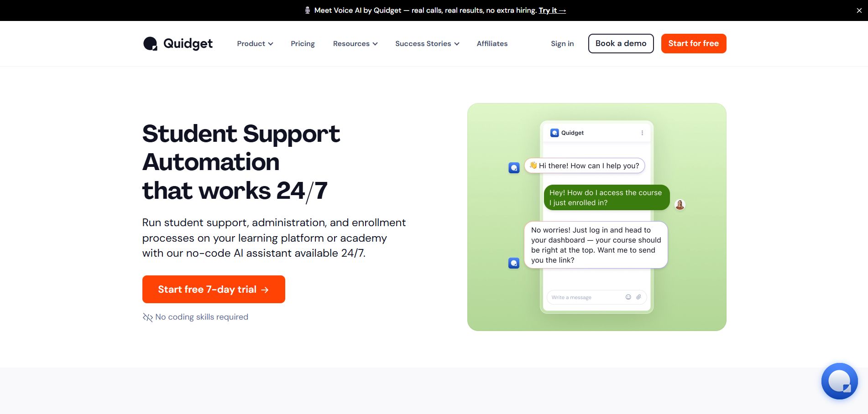This screenshot has width=868, height=414.
Task: Go to the Affiliates page
Action: pos(492,44)
